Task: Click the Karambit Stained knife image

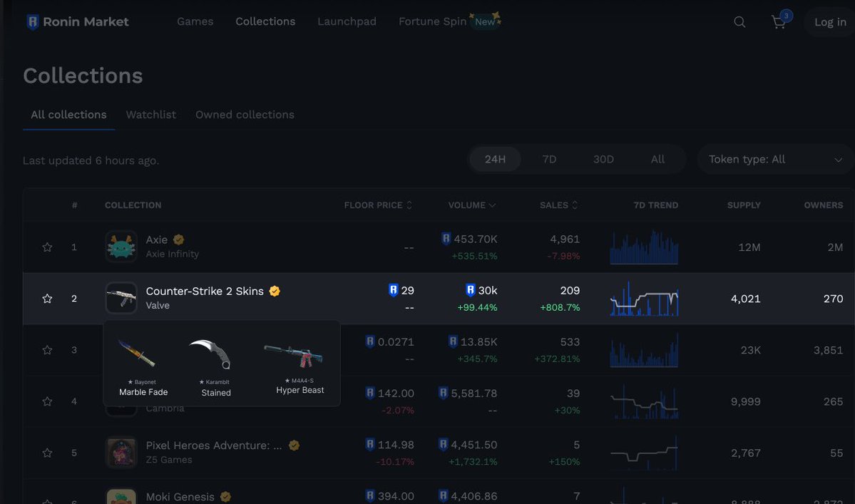Action: [x=210, y=354]
